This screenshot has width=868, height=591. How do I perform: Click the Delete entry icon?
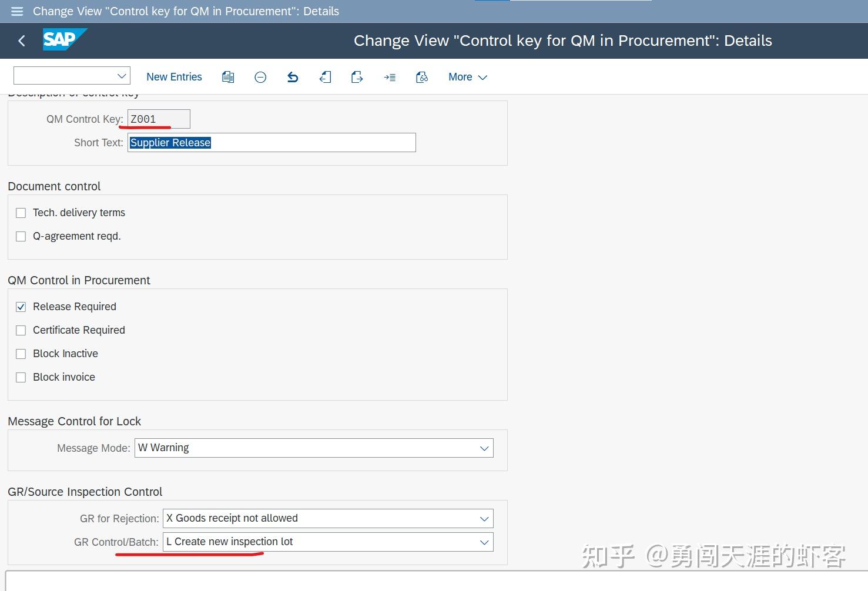(260, 76)
